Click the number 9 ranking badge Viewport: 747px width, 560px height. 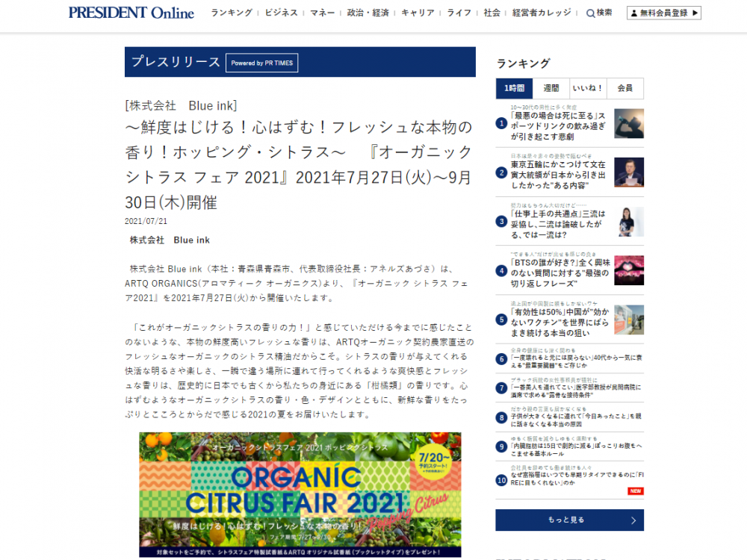[501, 447]
